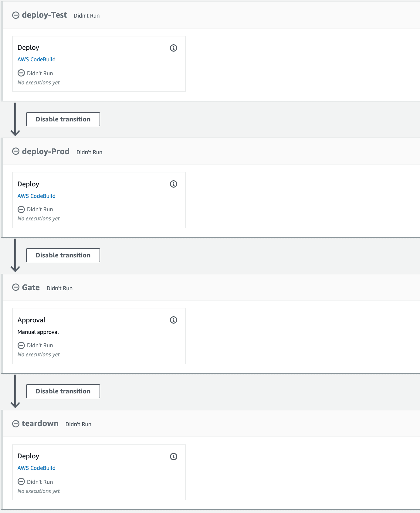The width and height of the screenshot is (420, 513).
Task: Open AWS CodeBuild link in teardown stage
Action: [x=36, y=468]
